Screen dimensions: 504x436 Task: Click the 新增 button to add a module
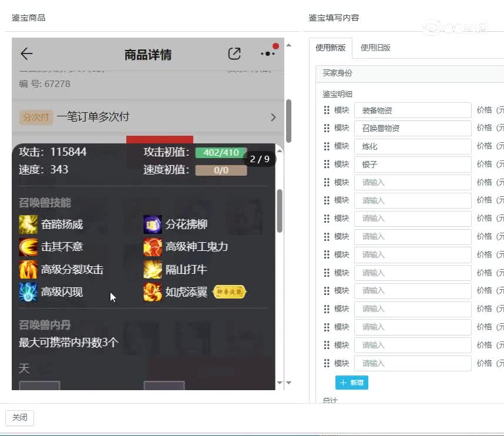coord(351,382)
